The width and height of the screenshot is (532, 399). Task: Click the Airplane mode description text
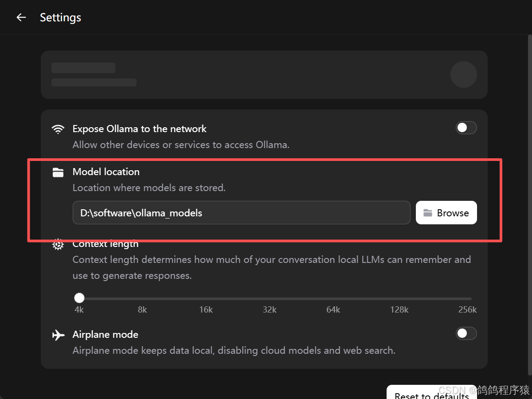click(234, 351)
